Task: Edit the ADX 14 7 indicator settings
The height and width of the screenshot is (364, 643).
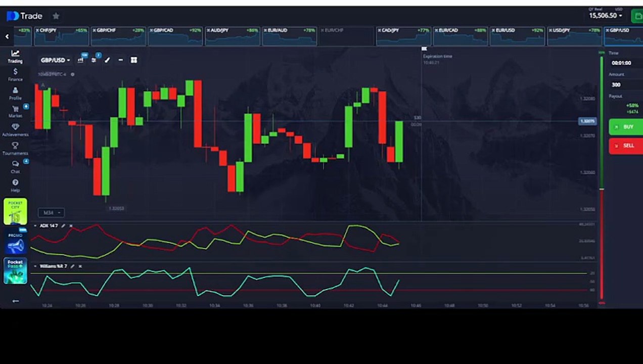Action: 63,225
